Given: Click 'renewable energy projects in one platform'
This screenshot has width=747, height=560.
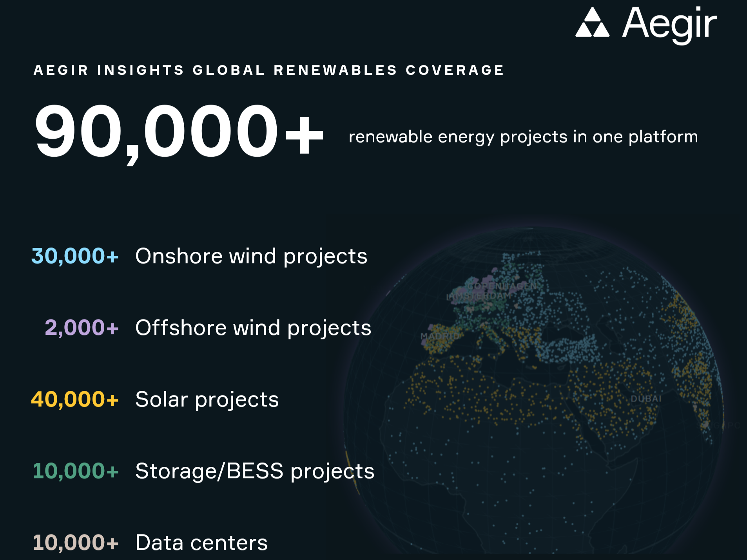Looking at the screenshot, I should [523, 137].
